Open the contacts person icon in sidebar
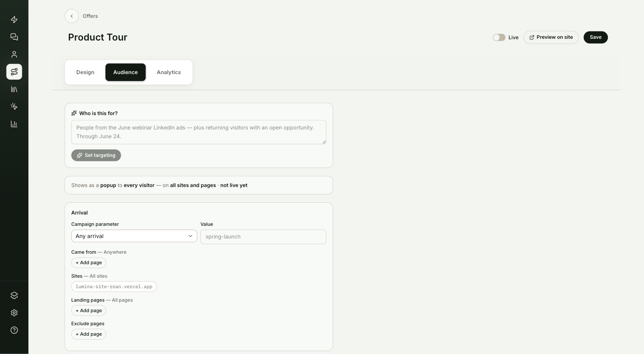644x354 pixels. click(14, 54)
